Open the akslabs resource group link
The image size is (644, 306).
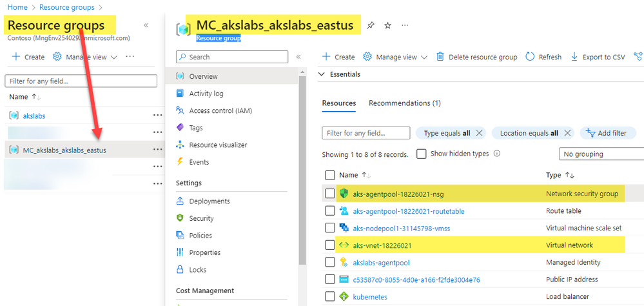coord(34,116)
